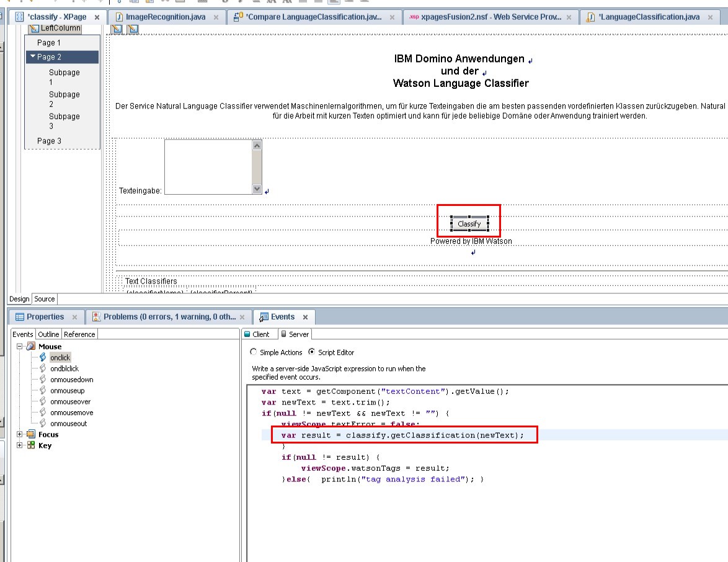Switch to the Outline tab in Events
This screenshot has width=728, height=562.
[48, 334]
